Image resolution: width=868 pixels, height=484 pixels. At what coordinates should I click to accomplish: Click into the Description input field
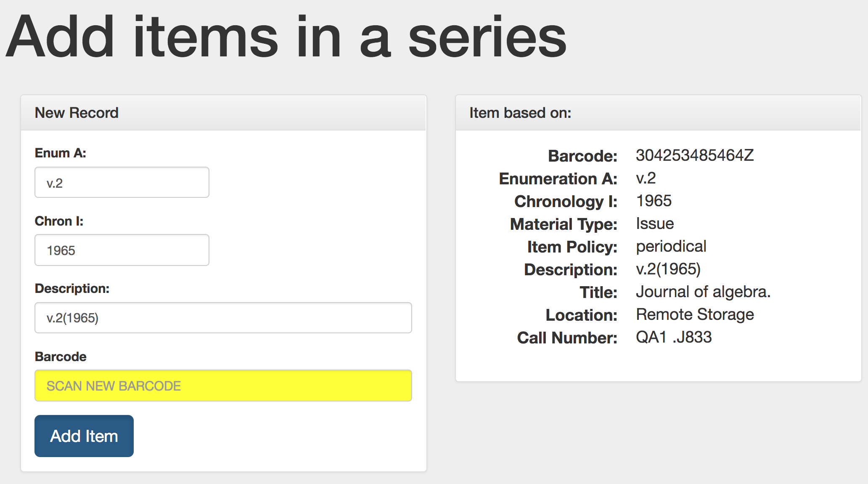coord(223,318)
